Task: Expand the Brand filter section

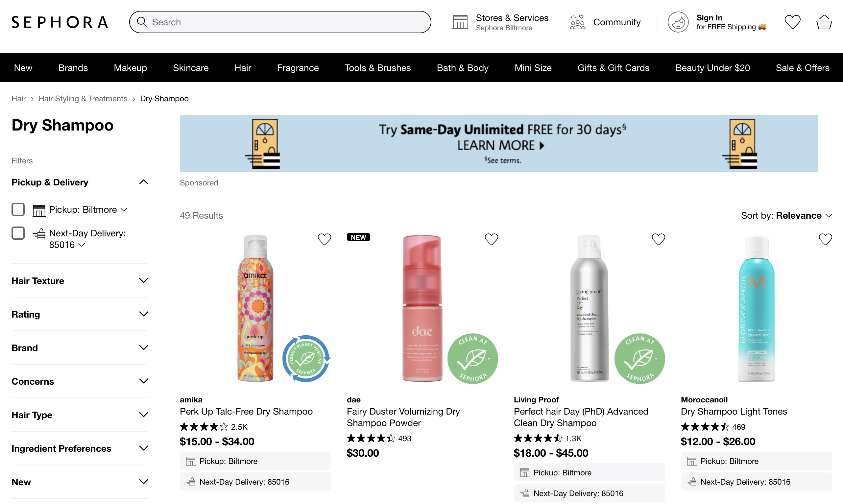Action: coord(80,348)
